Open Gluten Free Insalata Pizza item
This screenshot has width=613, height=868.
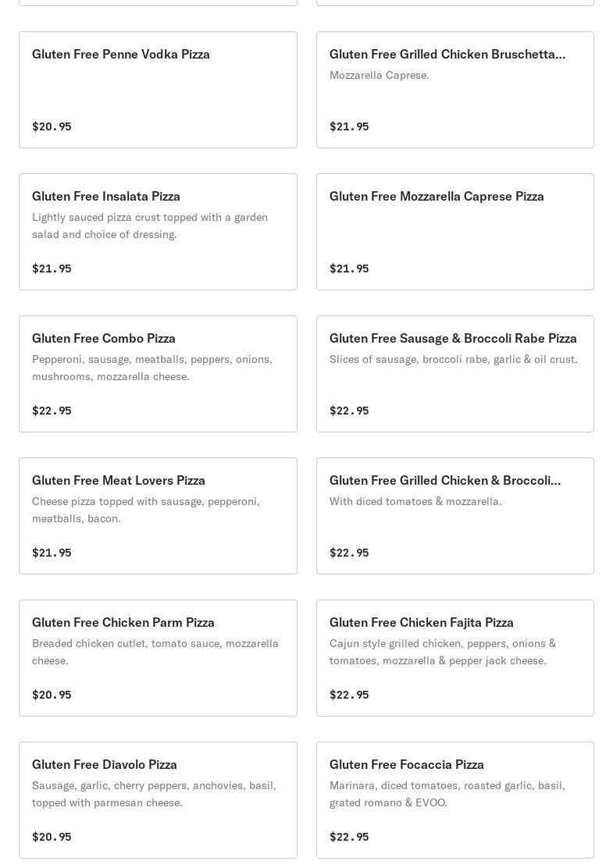(106, 197)
